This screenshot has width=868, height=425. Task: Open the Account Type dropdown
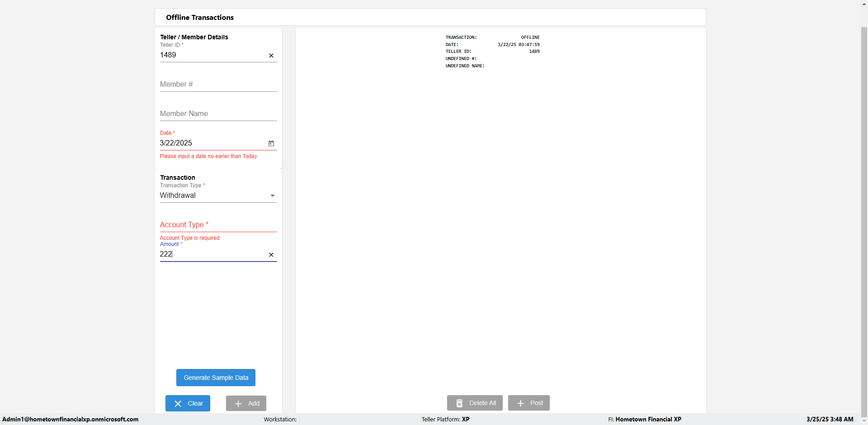[218, 225]
